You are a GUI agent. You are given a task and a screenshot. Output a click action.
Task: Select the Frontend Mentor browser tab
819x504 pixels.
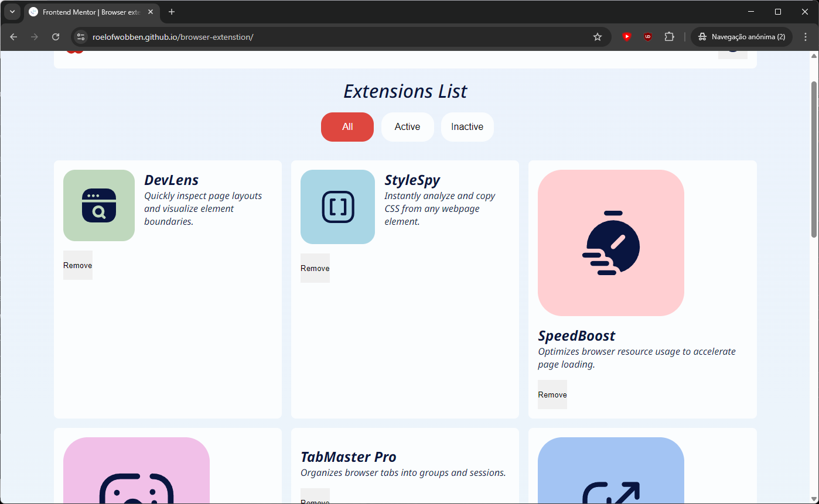click(91, 12)
